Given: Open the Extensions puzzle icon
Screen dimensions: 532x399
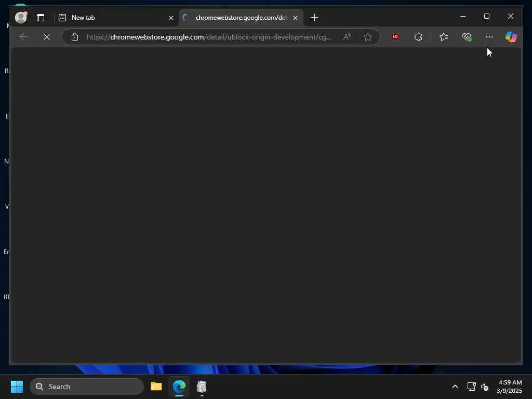Looking at the screenshot, I should click(418, 37).
